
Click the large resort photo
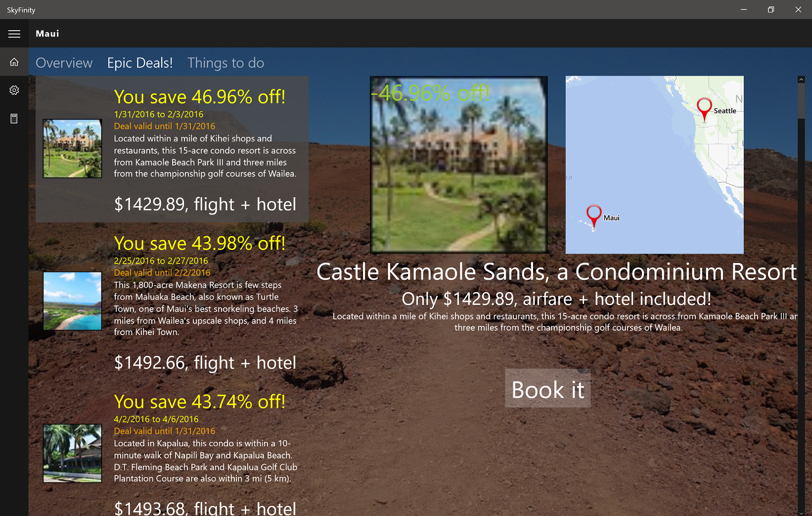[459, 165]
